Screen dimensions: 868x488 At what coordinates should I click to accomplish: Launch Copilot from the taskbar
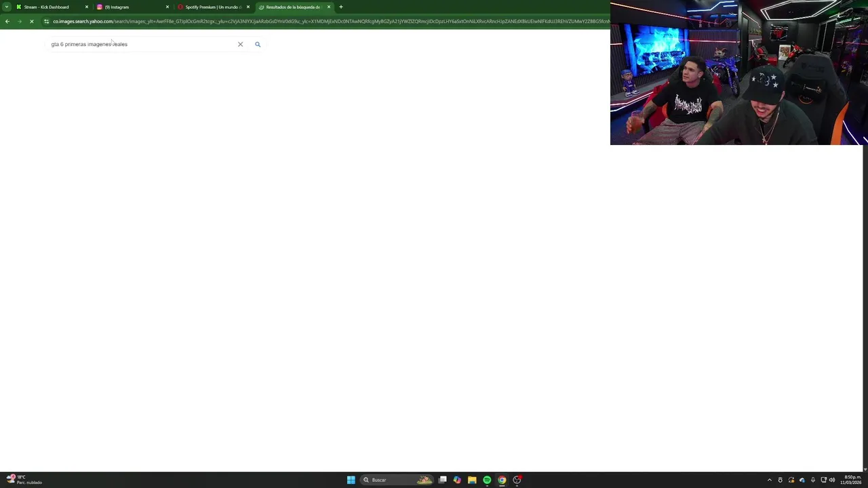pyautogui.click(x=457, y=480)
